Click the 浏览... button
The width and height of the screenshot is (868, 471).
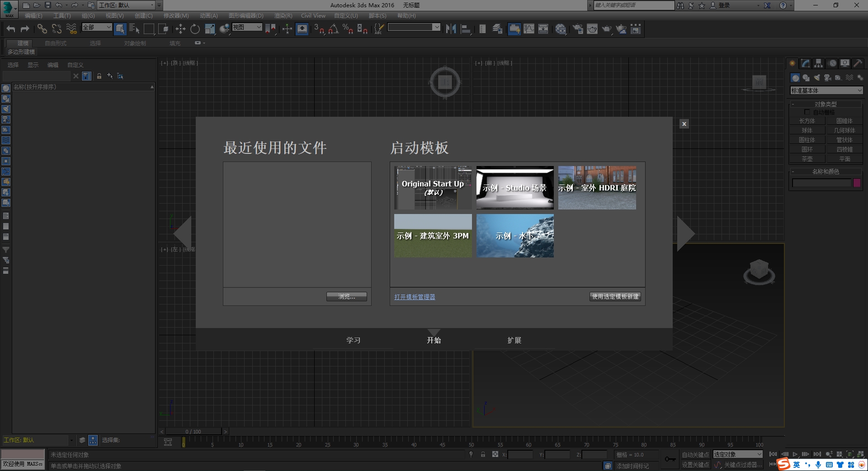click(x=347, y=297)
